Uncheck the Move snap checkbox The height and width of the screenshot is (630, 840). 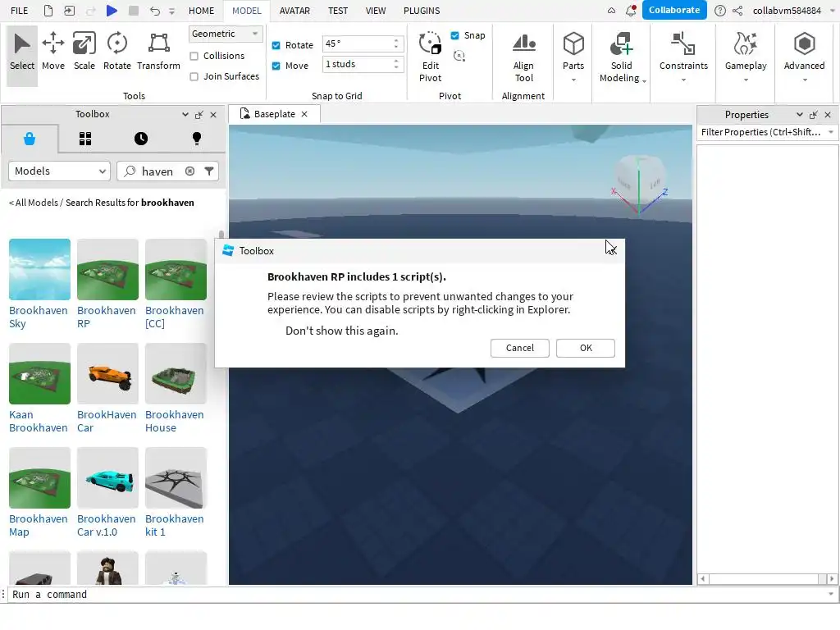(276, 66)
